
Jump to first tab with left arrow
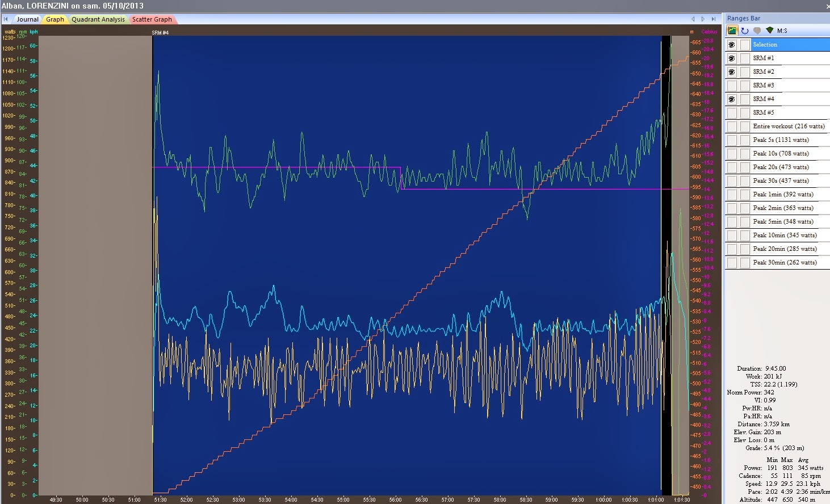(6, 19)
